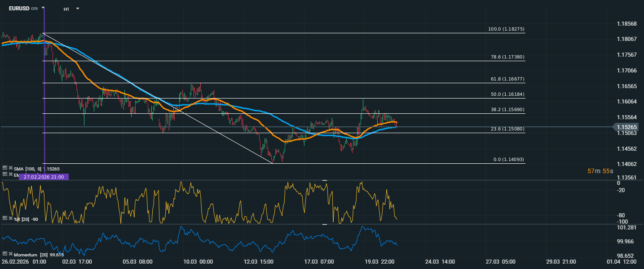The height and width of the screenshot is (269, 644).
Task: Open the EURUSD symbol dropdown arrow
Action: [x=43, y=8]
